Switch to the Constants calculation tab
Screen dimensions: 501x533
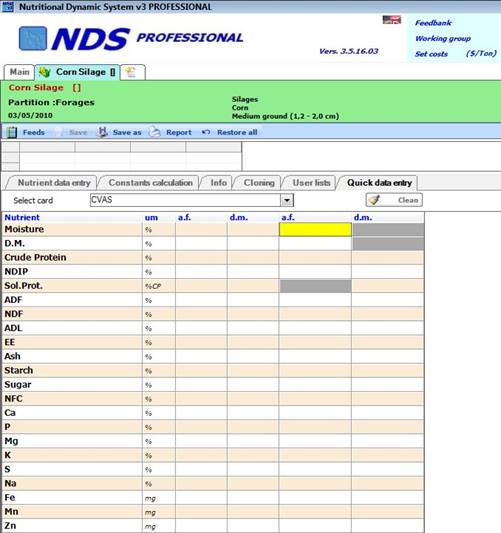151,183
